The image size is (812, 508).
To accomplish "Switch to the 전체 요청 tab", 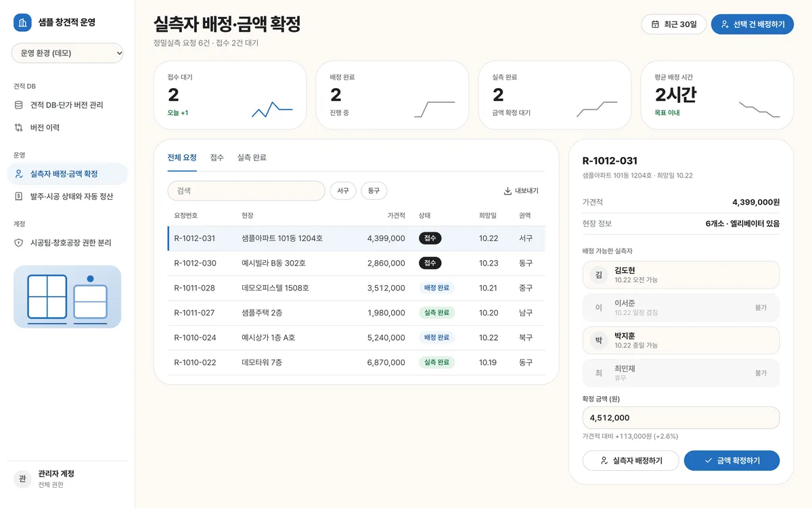I will coord(182,158).
